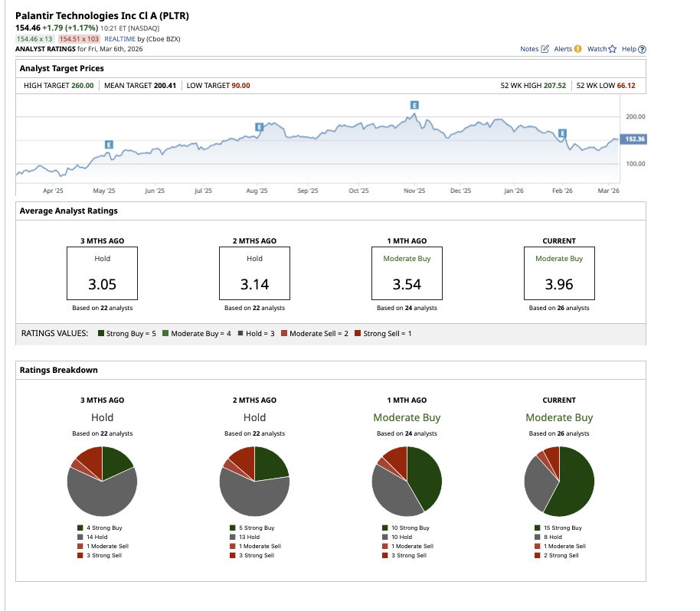The width and height of the screenshot is (700, 611).
Task: Click the LOW TARGET 90.00 value
Action: click(240, 85)
